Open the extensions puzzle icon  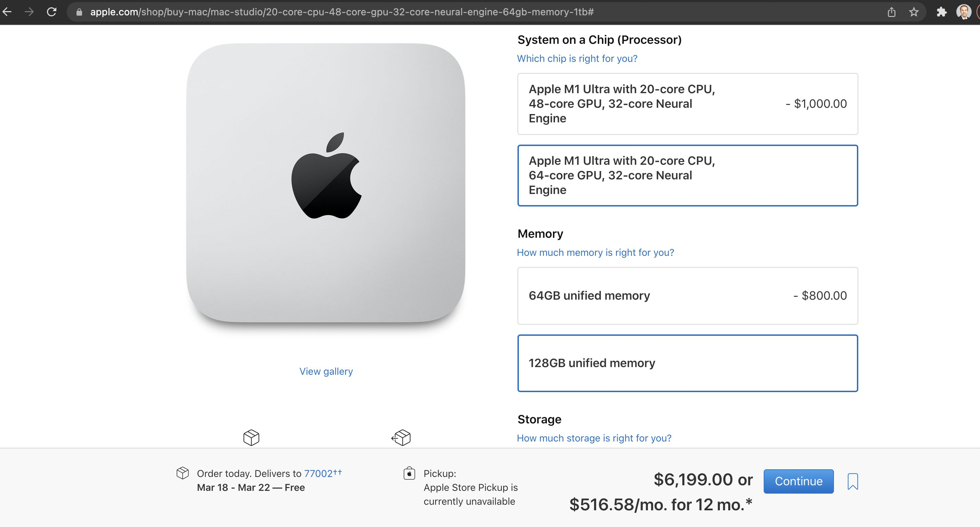942,12
